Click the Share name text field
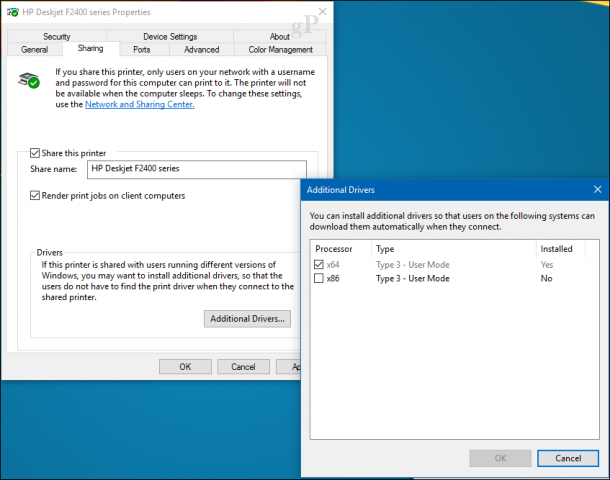Image resolution: width=610 pixels, height=480 pixels. [195, 169]
